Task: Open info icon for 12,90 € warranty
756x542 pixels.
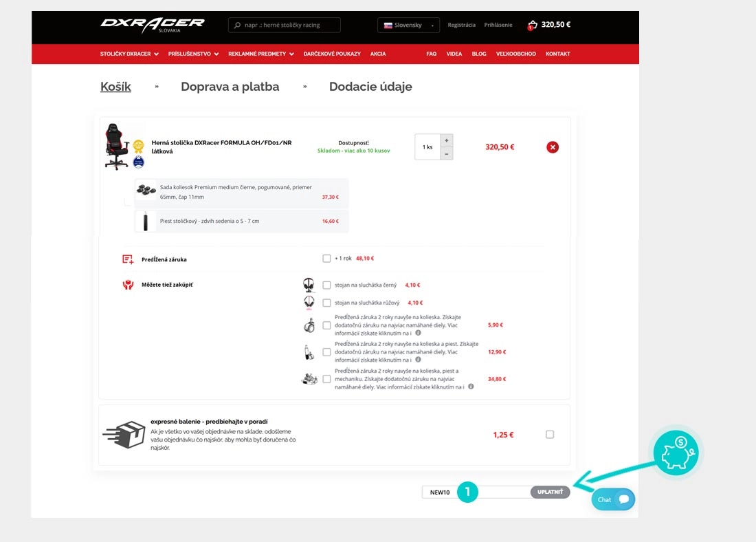Action: pos(418,360)
